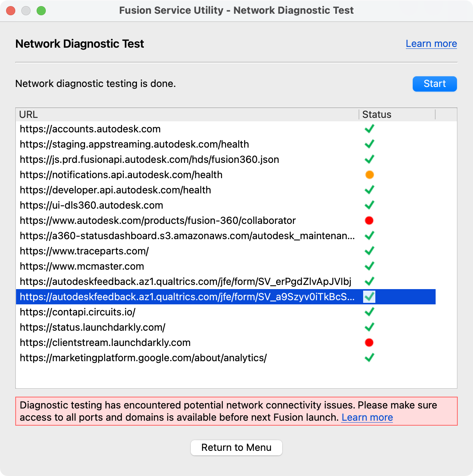Click green checkmark next to www.mcmaster.com
The image size is (473, 476).
click(369, 266)
